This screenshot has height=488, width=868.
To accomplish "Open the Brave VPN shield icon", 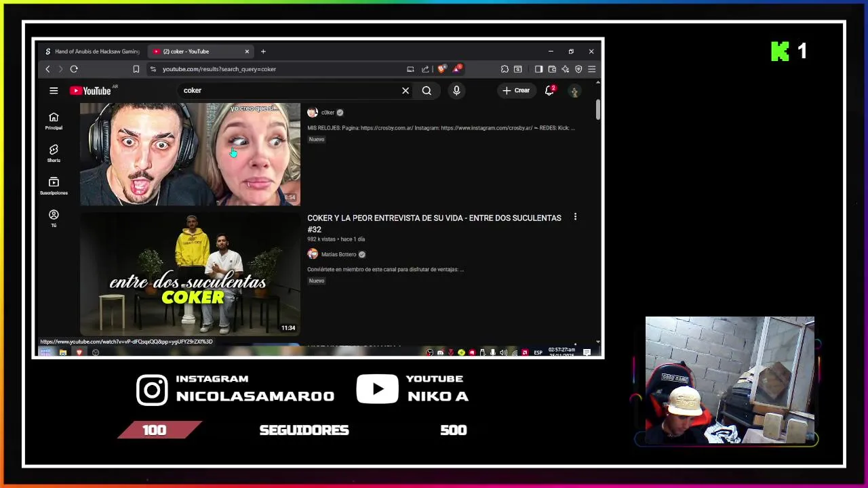I will coord(578,69).
